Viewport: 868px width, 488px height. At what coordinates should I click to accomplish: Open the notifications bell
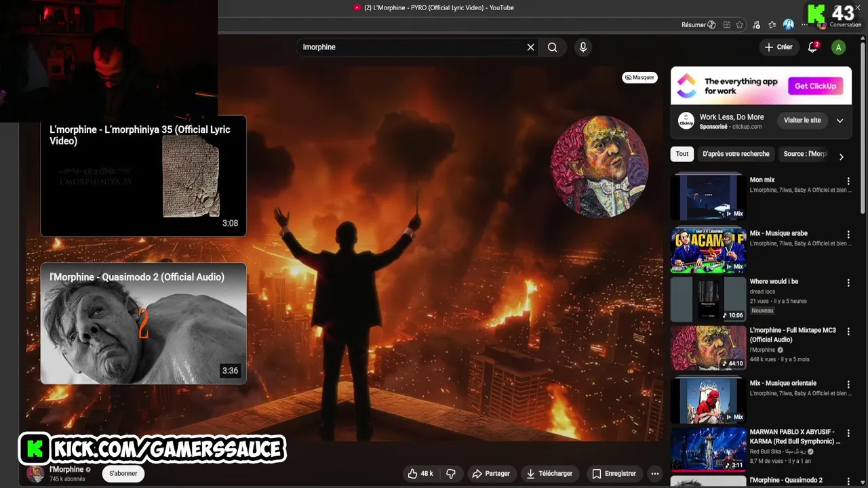[812, 47]
